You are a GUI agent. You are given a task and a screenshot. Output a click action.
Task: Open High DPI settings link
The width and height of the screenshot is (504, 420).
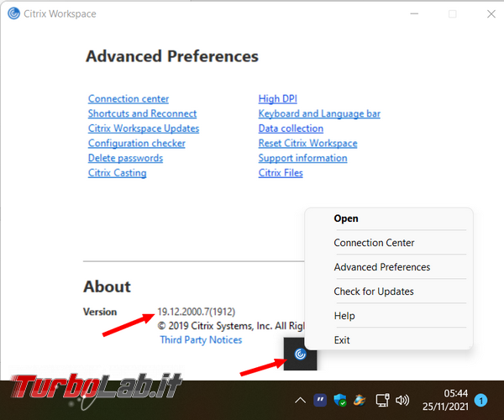(278, 99)
